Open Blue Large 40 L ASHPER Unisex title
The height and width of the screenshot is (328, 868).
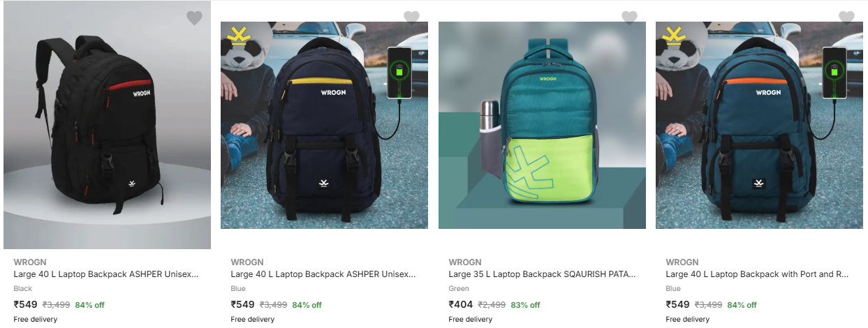point(323,274)
